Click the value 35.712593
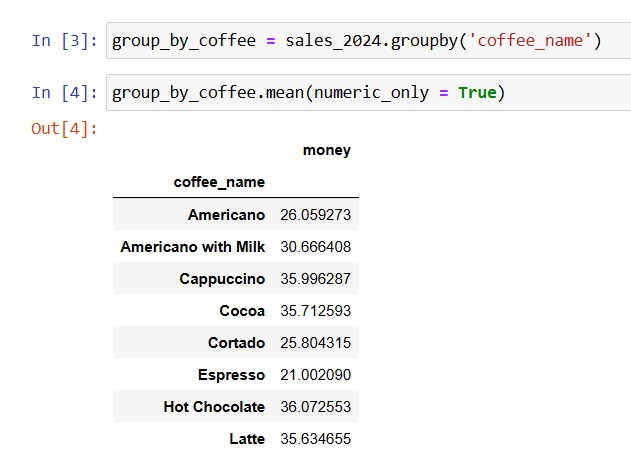 tap(316, 311)
